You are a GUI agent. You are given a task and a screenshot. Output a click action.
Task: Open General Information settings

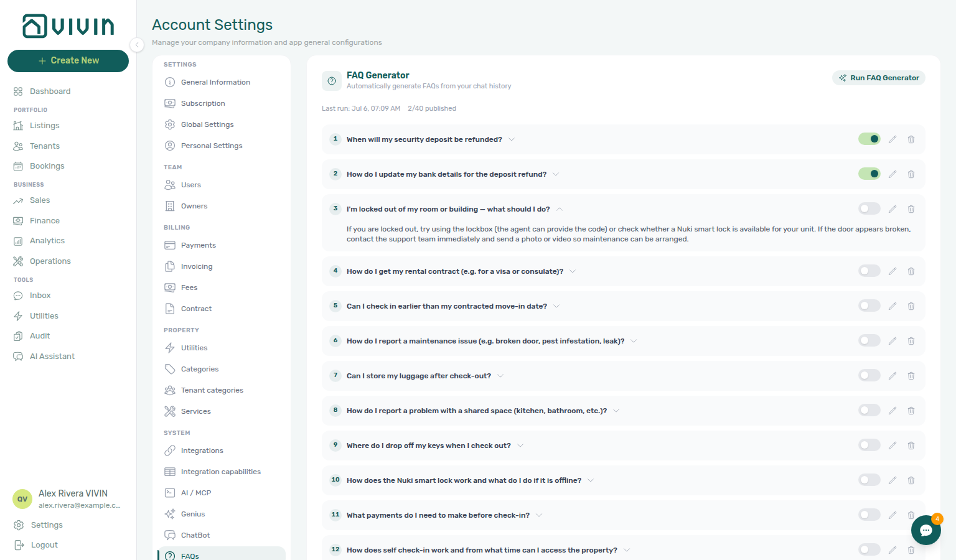(x=222, y=82)
